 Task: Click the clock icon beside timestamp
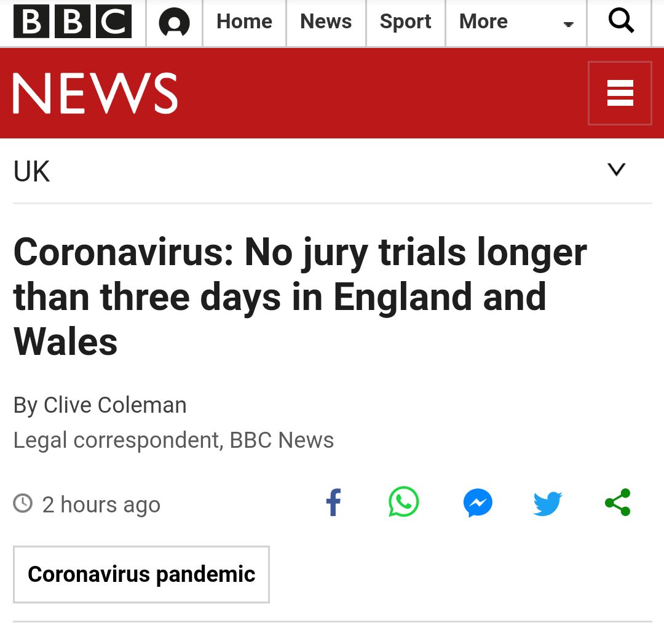coord(23,503)
